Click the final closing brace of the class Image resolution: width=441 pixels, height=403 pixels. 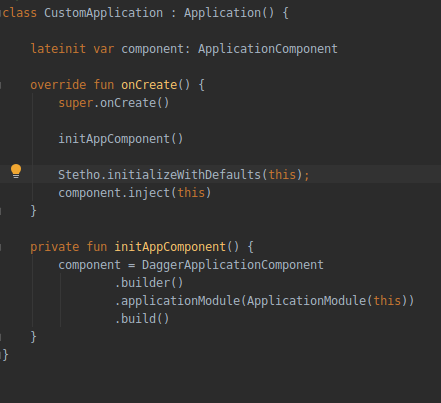pyautogui.click(x=5, y=355)
